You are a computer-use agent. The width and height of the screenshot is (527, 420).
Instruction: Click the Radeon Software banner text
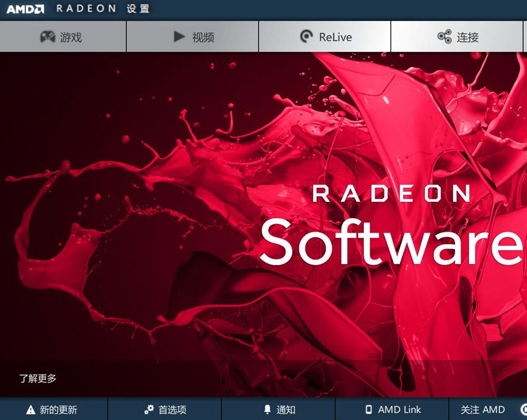tap(392, 224)
